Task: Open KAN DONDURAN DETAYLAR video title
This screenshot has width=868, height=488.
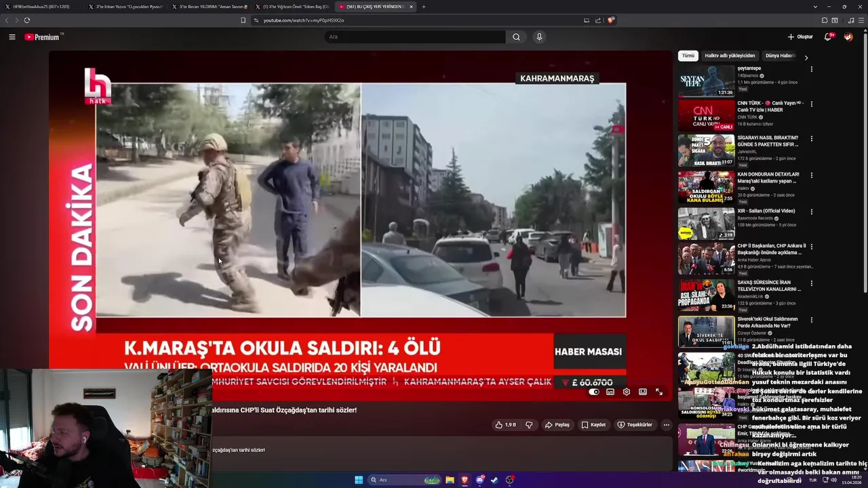Action: click(768, 178)
